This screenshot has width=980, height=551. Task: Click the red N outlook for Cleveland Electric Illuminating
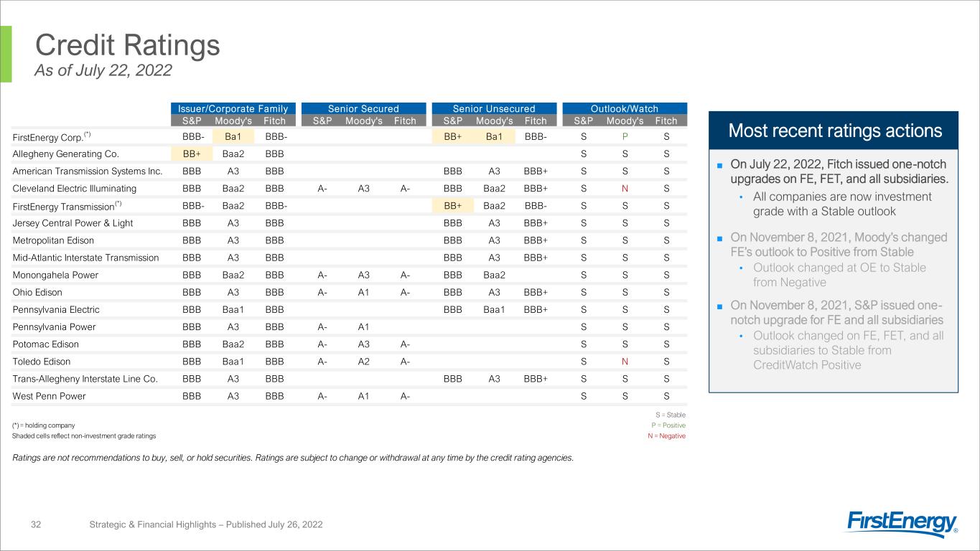(x=625, y=189)
